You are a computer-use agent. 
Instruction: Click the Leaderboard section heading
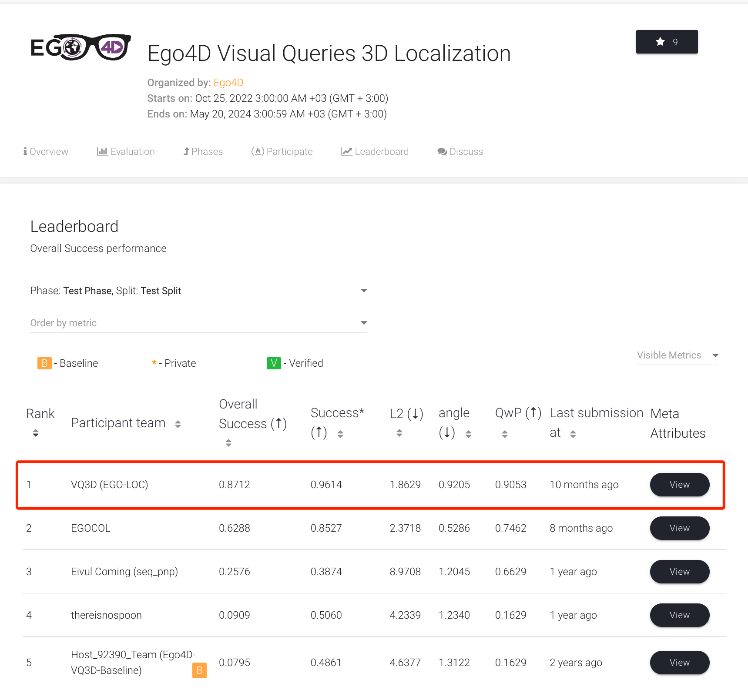coord(74,227)
